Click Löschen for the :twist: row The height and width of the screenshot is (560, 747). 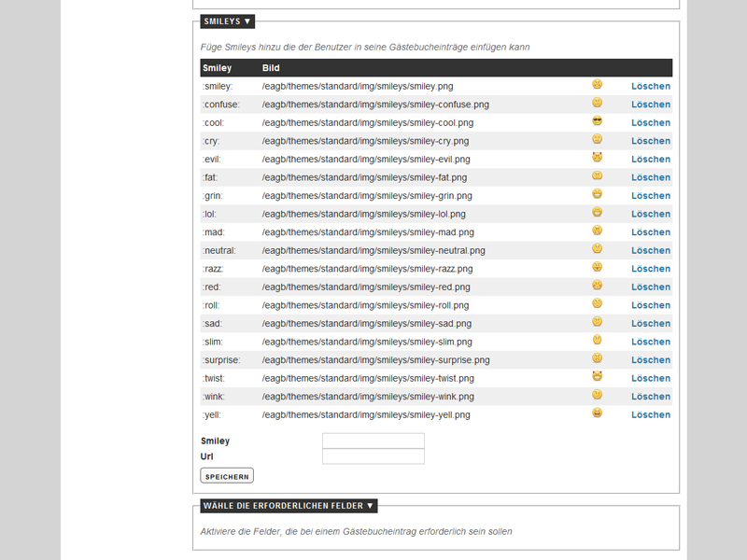(x=651, y=378)
